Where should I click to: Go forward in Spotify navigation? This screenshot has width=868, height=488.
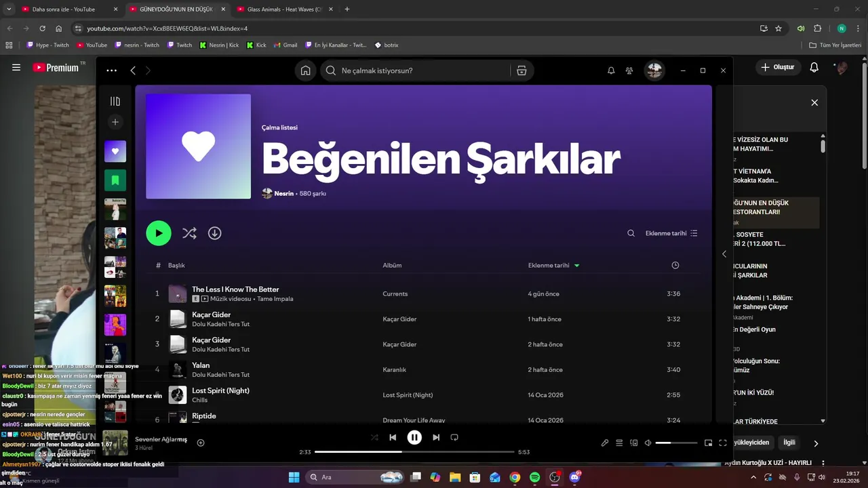tap(148, 70)
